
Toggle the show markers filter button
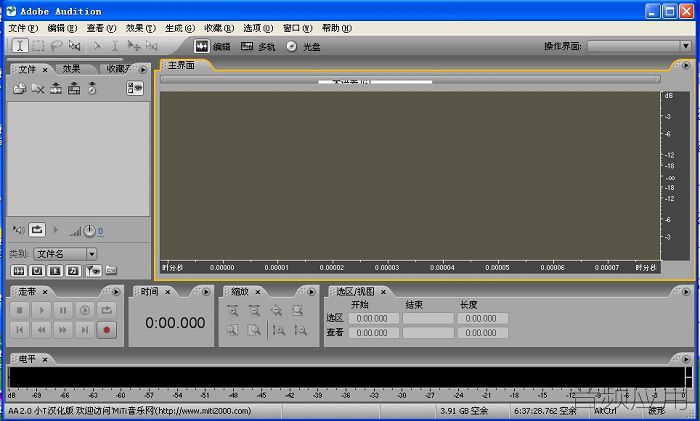pyautogui.click(x=93, y=271)
